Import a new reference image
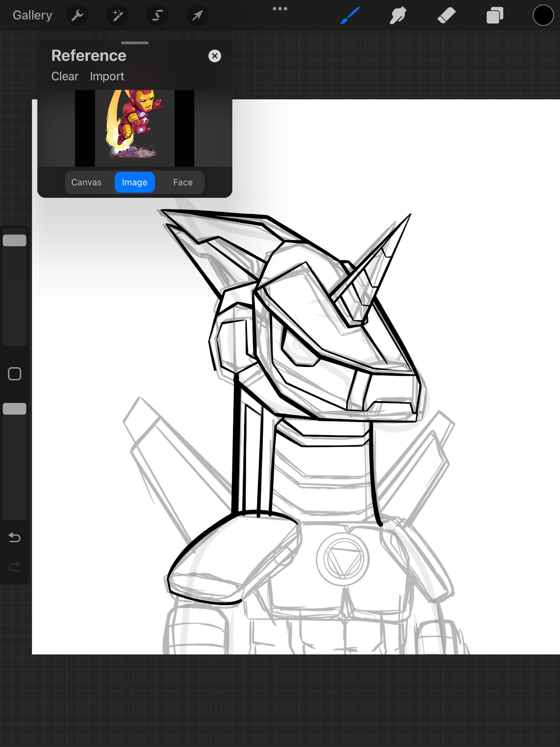The height and width of the screenshot is (747, 560). (x=107, y=76)
